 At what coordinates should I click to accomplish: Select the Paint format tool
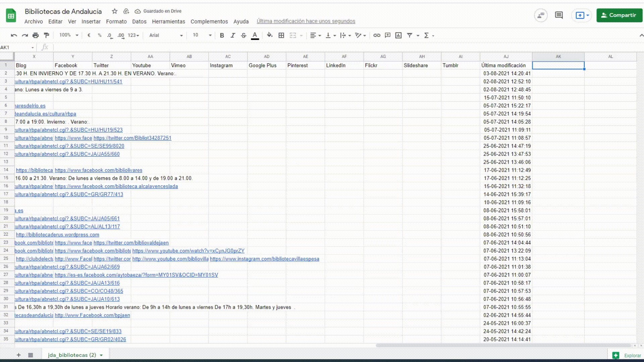[47, 35]
